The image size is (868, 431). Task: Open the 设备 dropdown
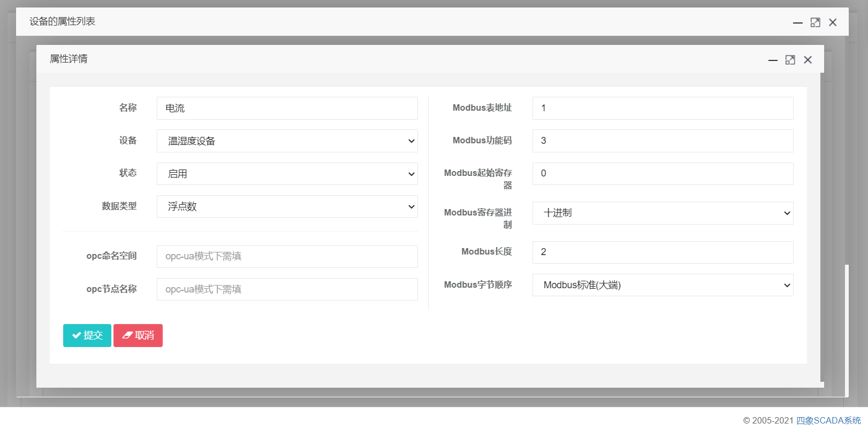click(x=287, y=141)
